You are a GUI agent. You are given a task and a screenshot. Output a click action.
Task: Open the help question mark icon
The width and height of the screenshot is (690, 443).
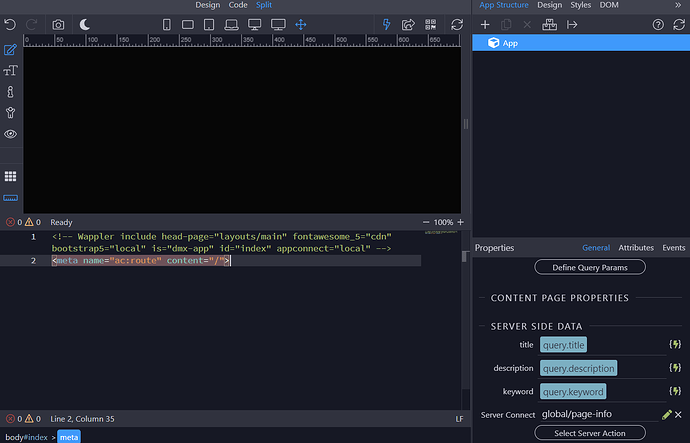tap(659, 23)
